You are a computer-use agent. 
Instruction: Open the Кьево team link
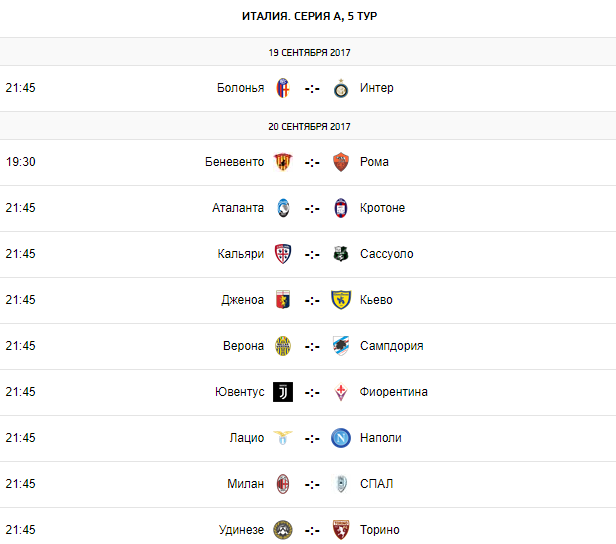(377, 300)
